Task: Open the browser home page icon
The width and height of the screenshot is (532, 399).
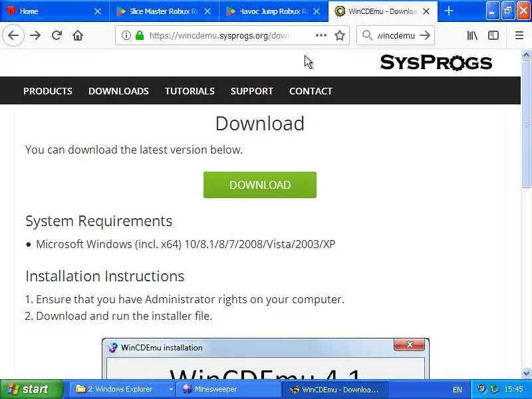Action: coord(78,35)
